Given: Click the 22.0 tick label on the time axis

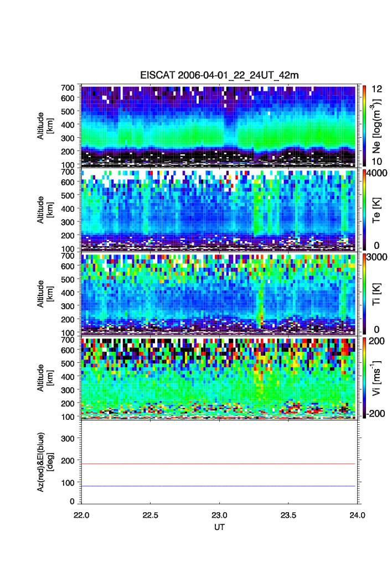Looking at the screenshot, I should pyautogui.click(x=82, y=515).
